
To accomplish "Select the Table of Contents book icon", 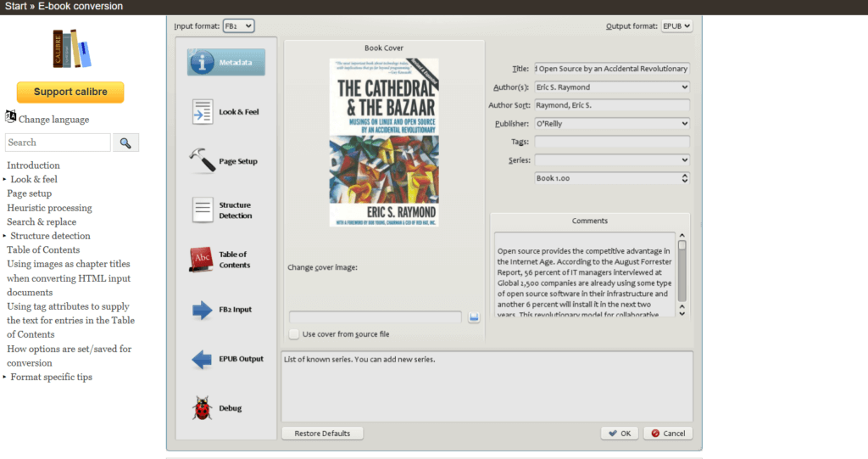I will point(202,260).
